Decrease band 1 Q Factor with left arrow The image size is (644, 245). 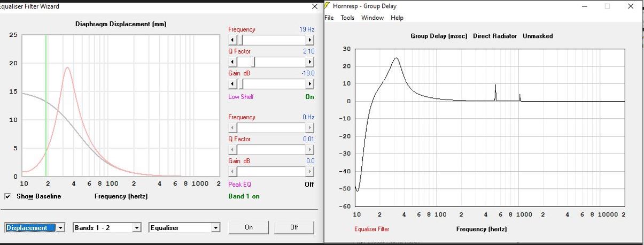pyautogui.click(x=232, y=62)
